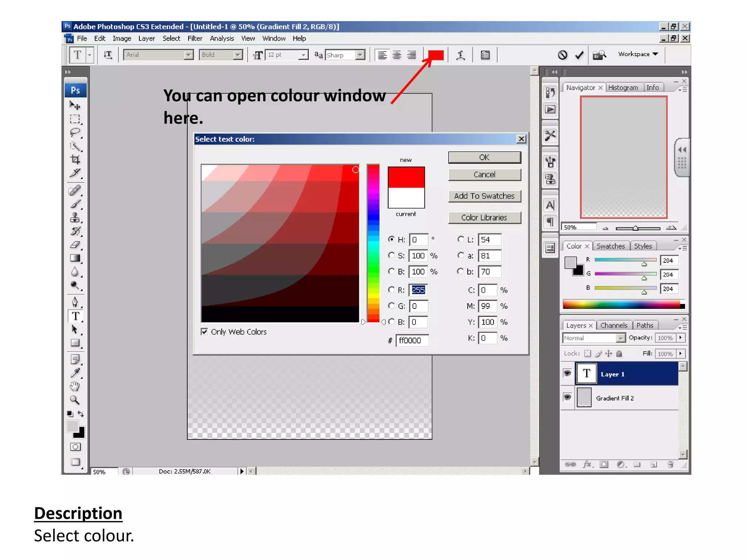Screen dimensions: 747x560
Task: Select the Layer 1 text layer
Action: pyautogui.click(x=627, y=374)
